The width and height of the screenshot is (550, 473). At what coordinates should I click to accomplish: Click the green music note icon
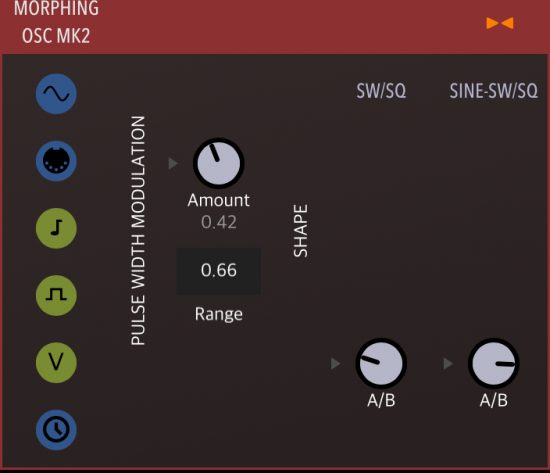pos(56,228)
